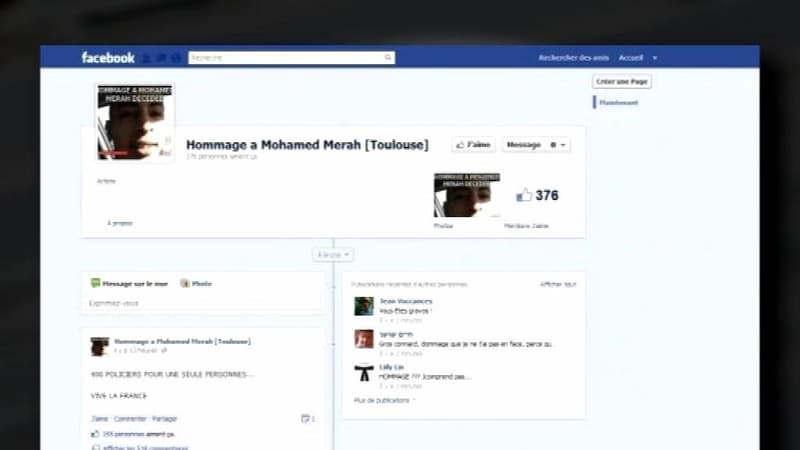Click the facebook logo in the header
Viewport: 800px width, 450px height.
click(108, 58)
